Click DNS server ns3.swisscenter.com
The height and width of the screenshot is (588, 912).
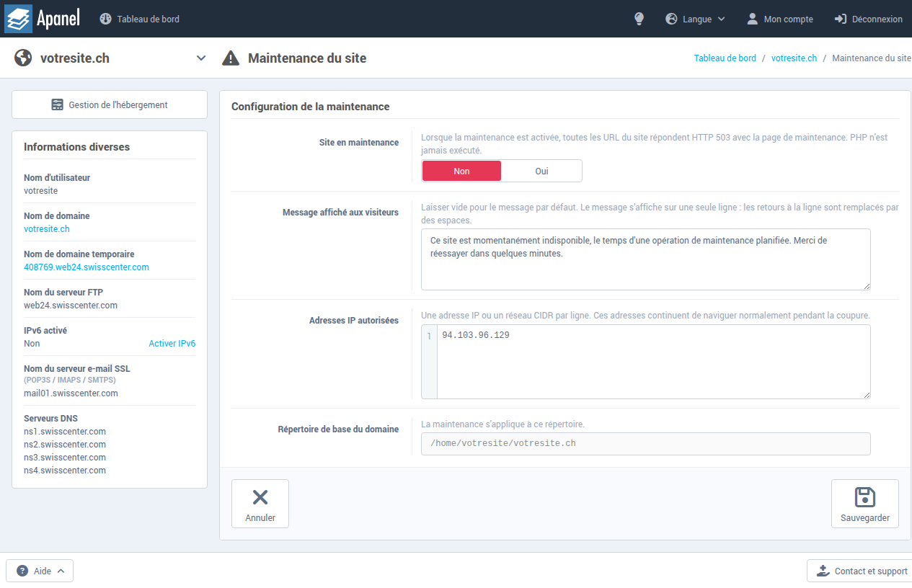[65, 458]
